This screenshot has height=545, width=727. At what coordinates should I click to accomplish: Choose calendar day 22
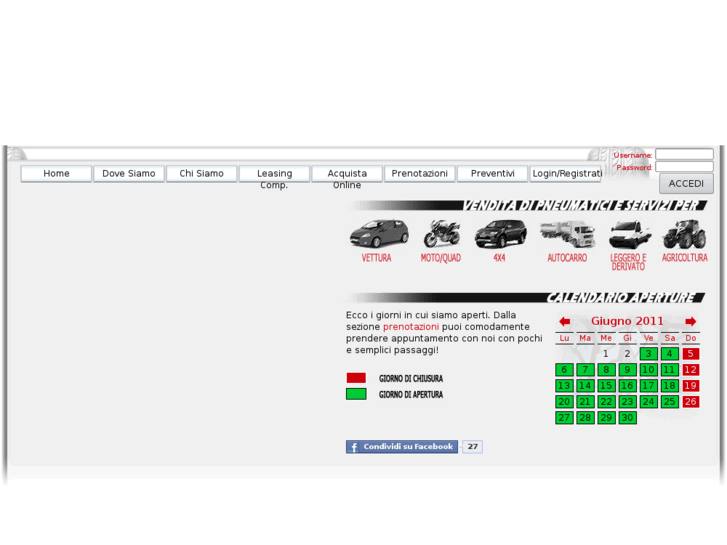coord(606,402)
